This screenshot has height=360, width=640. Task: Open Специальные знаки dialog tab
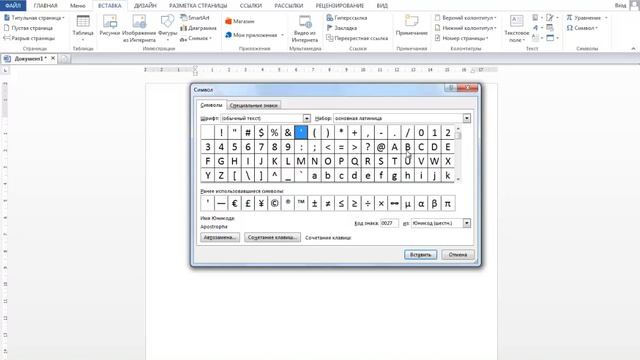click(253, 105)
